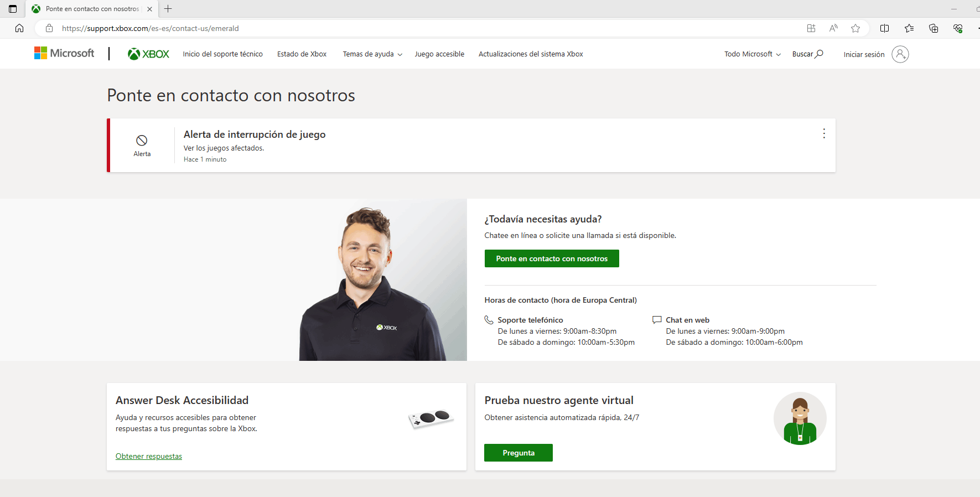
Task: Activate Read aloud icon
Action: 833,28
